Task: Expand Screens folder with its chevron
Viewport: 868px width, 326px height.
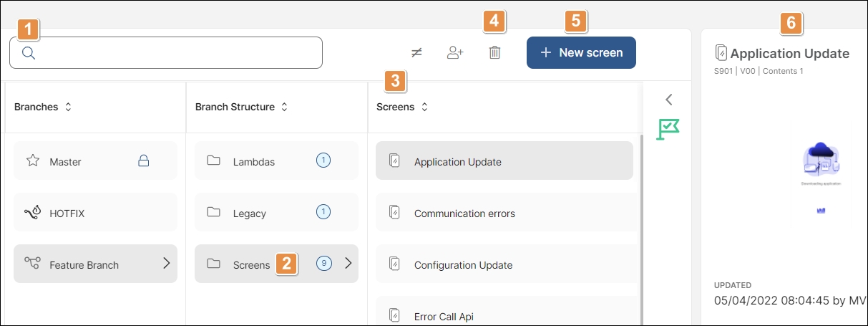Action: click(x=348, y=264)
